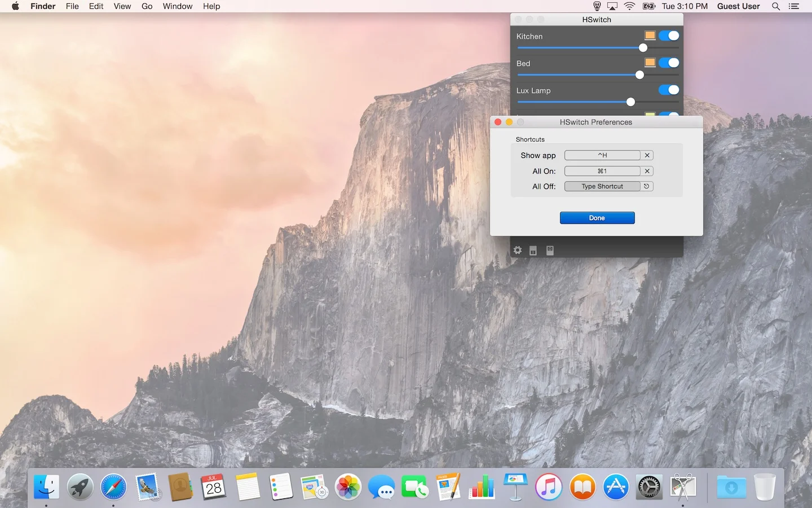Click the HSwitch bridge icon beside the gear
The image size is (812, 508).
tap(533, 251)
